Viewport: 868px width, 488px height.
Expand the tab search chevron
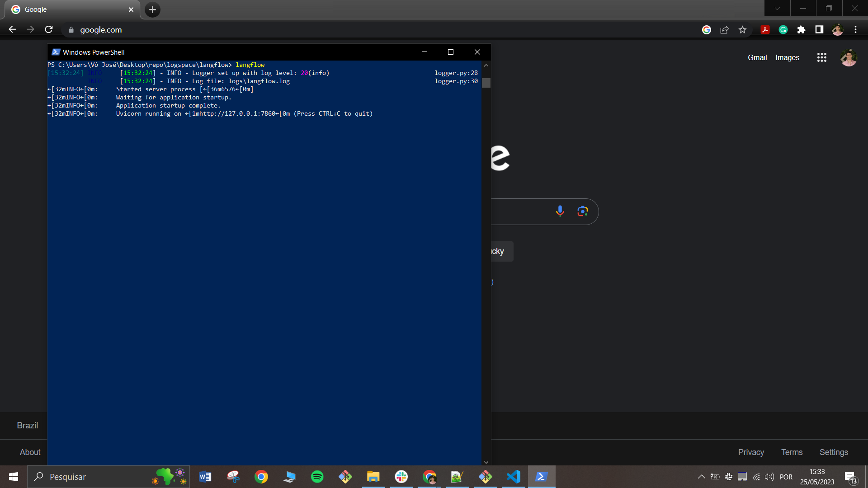click(x=777, y=9)
